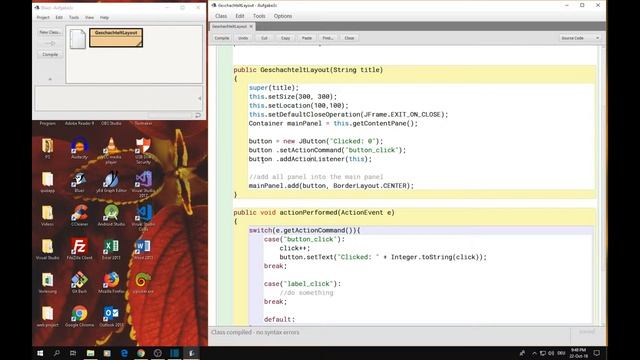The height and width of the screenshot is (360, 640).
Task: Open Chrome from the taskbar
Action: (x=141, y=353)
